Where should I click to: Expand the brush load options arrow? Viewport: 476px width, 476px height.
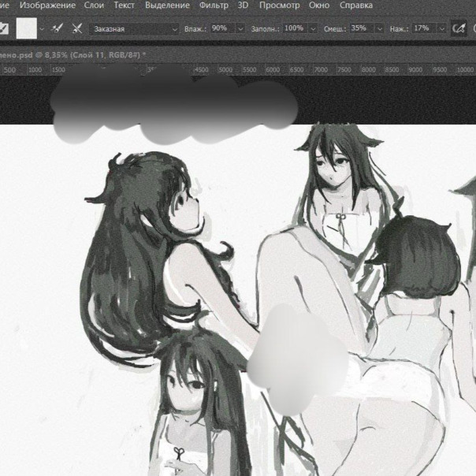click(42, 29)
